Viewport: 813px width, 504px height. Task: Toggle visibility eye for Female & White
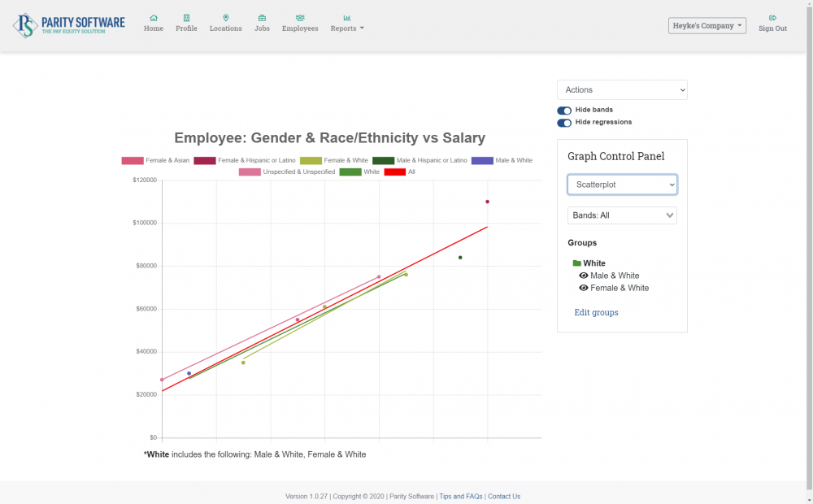pyautogui.click(x=583, y=289)
